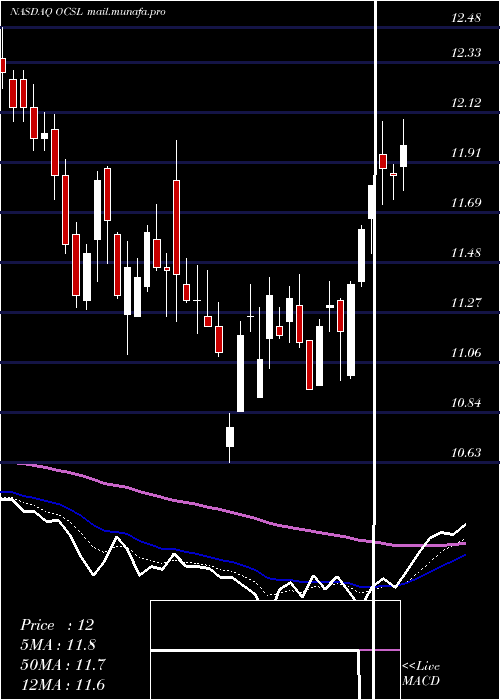Viewport: 500px width, 700px height.
Task: Click the 11.91 price axis label
Action: [466, 153]
